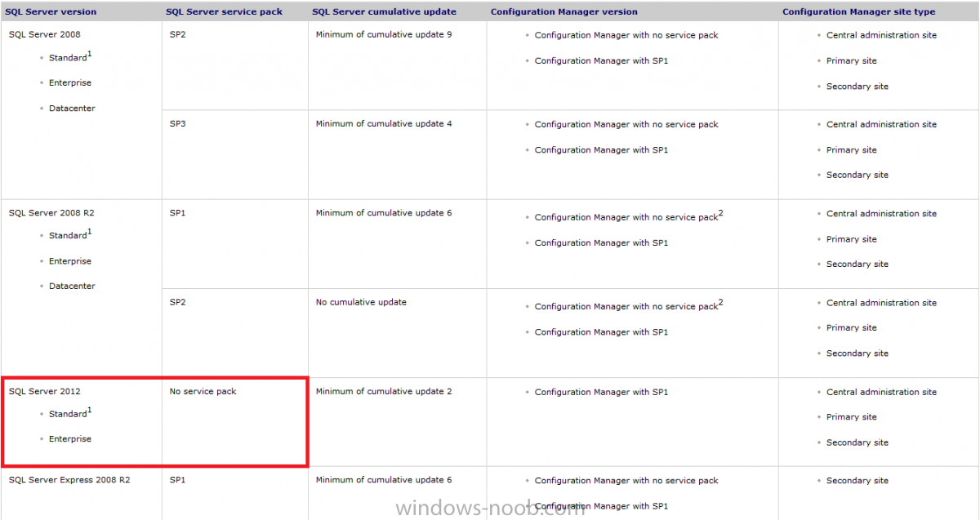The width and height of the screenshot is (980, 520).
Task: Select Configuration Manager with SP1 in update 9 row
Action: (601, 60)
